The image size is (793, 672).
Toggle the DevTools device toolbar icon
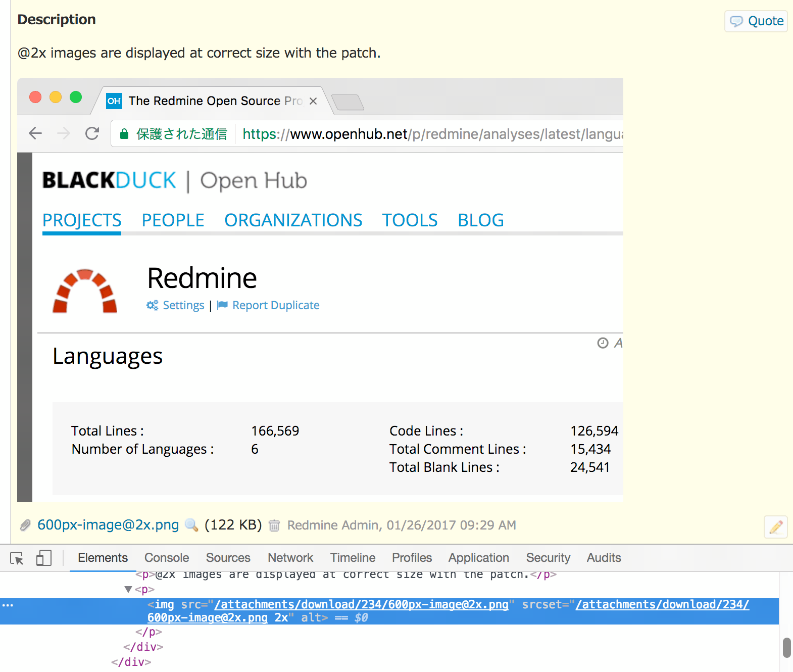44,558
